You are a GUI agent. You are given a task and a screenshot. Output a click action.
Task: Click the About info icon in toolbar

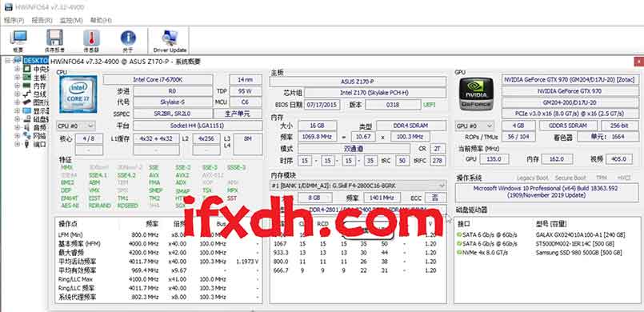[128, 38]
